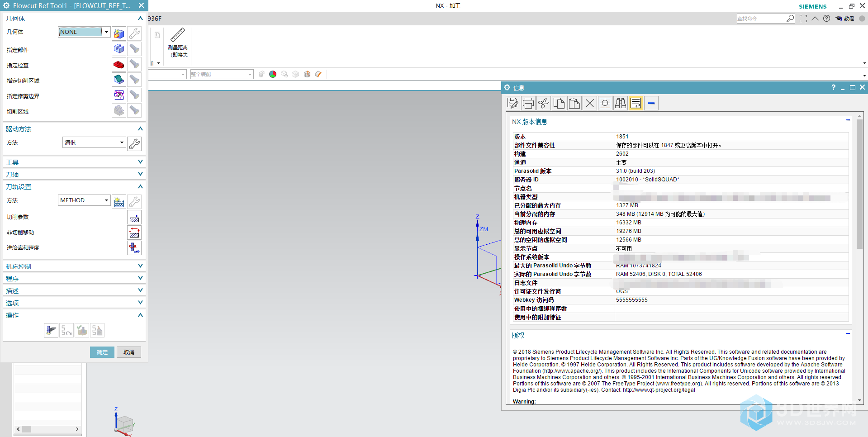
Task: Click the blue minus icon in 信息 toolbar
Action: pos(651,103)
